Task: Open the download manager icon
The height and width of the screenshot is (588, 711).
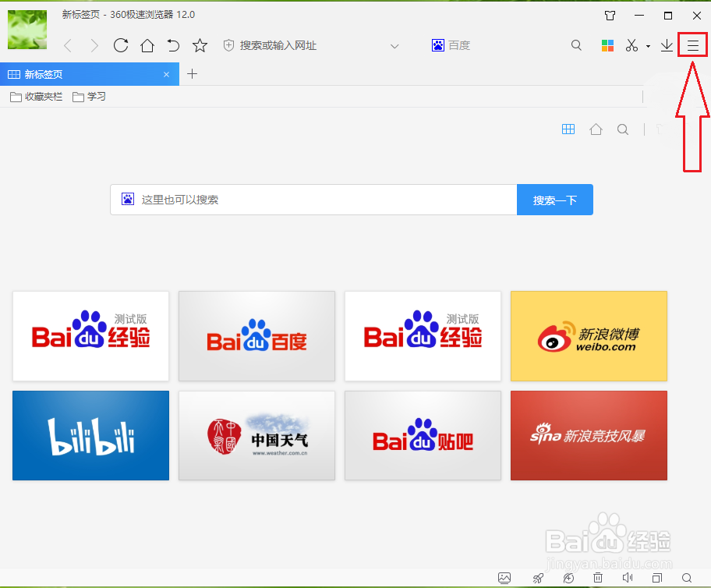Action: point(667,45)
